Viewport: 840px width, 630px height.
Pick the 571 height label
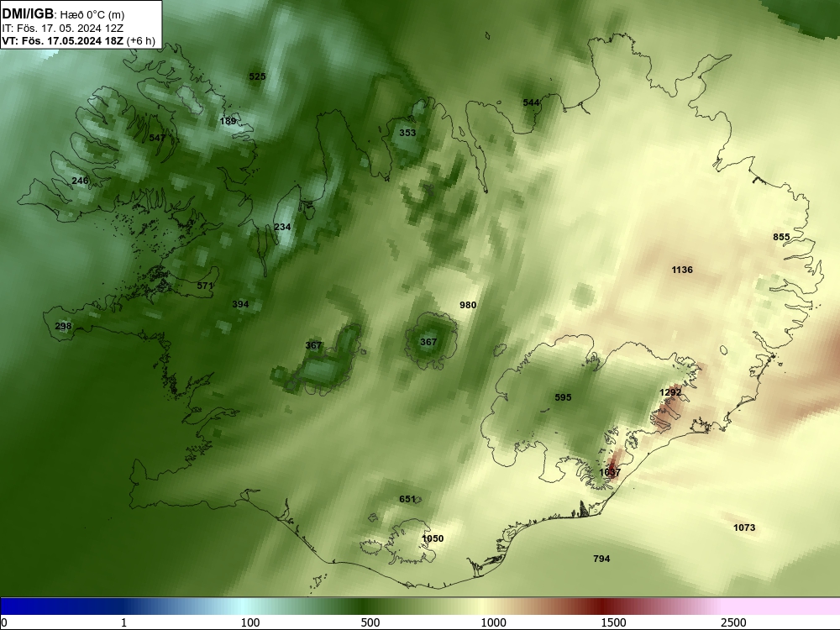point(205,286)
